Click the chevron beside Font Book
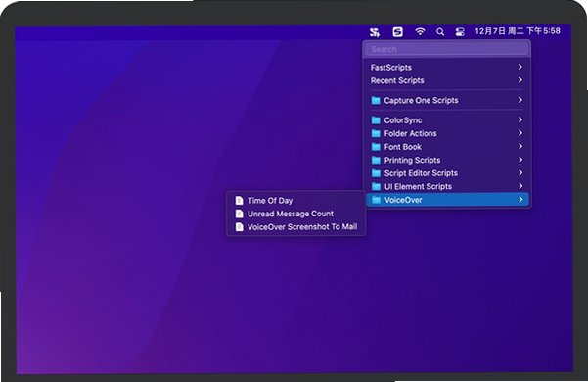This screenshot has width=588, height=382. coord(520,146)
